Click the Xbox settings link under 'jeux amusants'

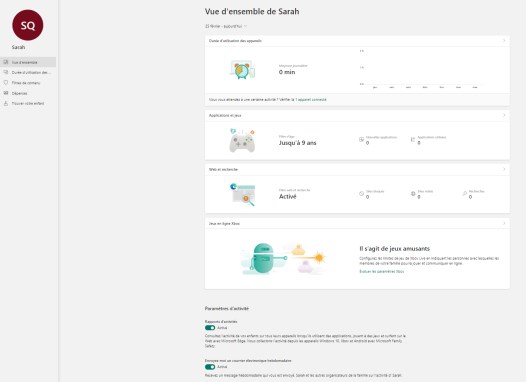pyautogui.click(x=381, y=271)
